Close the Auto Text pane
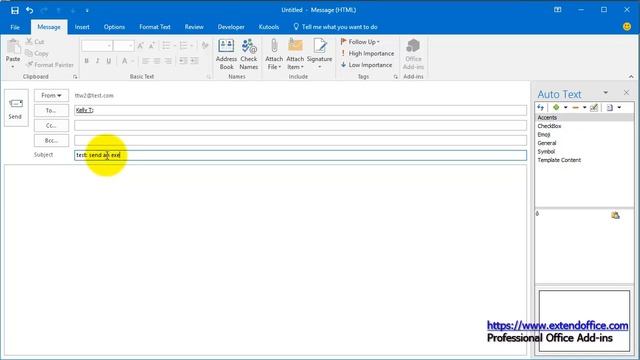Viewport: 640px width, 360px height. tap(626, 93)
